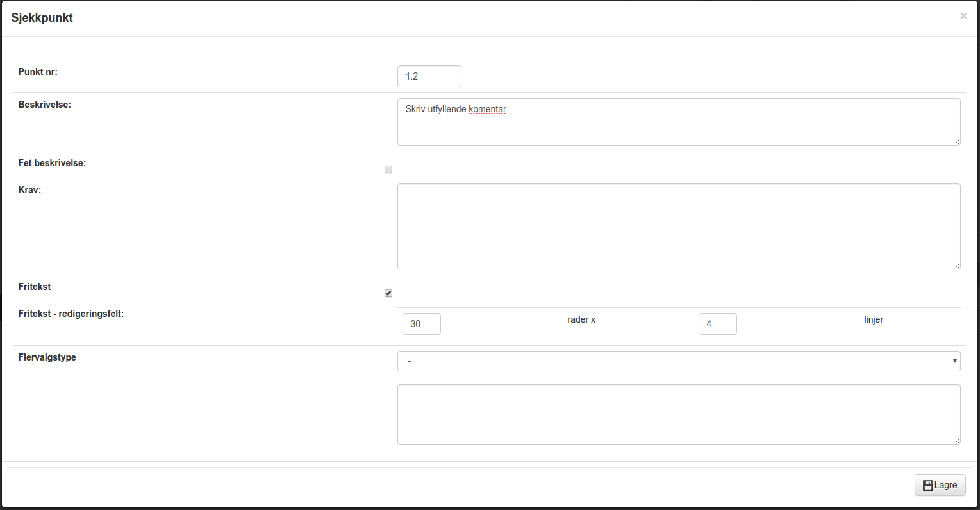Image resolution: width=980 pixels, height=510 pixels.
Task: Enable the Fet beskrivelse checkbox
Action: (x=388, y=169)
